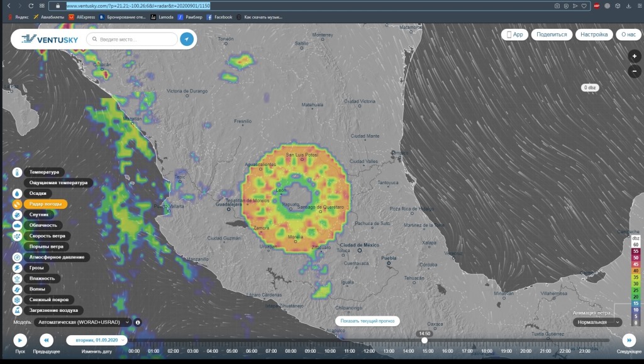Go back with browser back arrow
This screenshot has height=364, width=644.
coord(9,6)
